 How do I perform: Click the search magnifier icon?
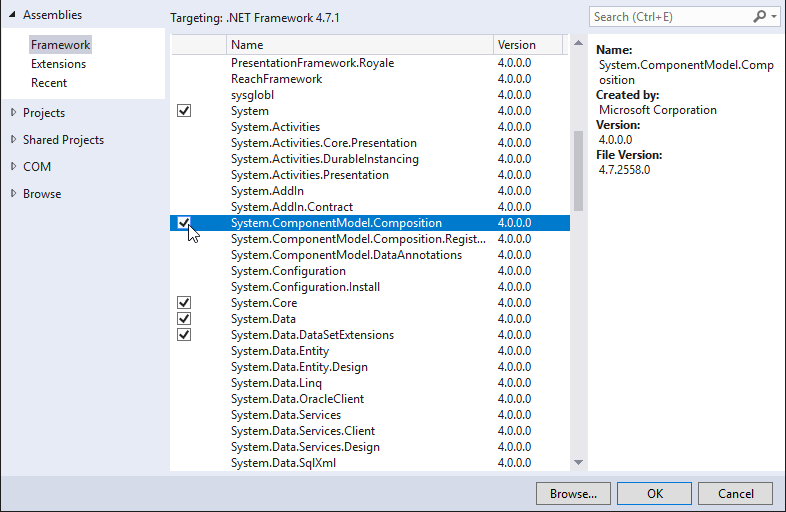pyautogui.click(x=759, y=17)
